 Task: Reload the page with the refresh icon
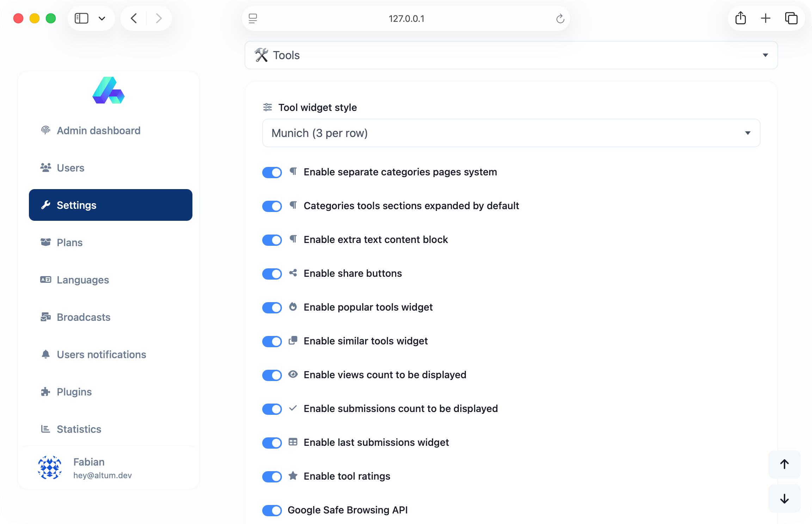560,18
